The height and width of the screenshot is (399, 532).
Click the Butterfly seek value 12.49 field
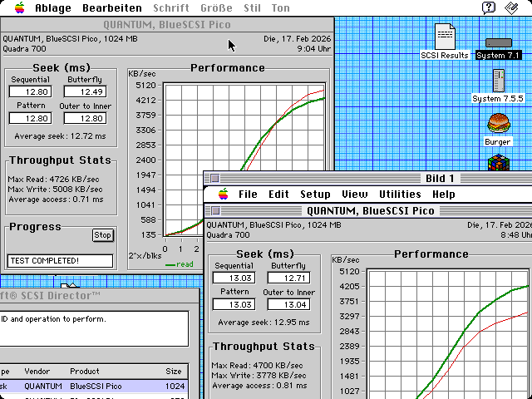(x=84, y=91)
